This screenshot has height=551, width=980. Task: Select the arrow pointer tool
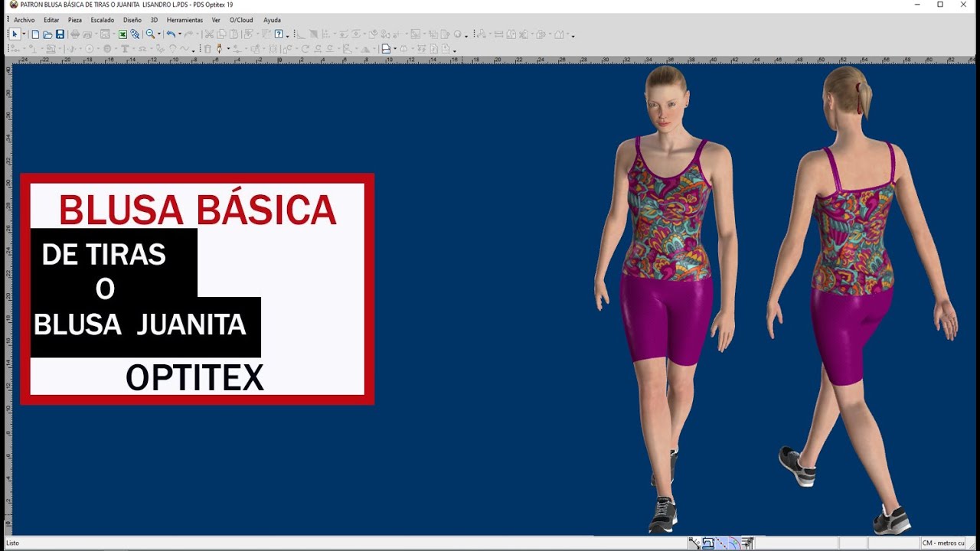[x=15, y=34]
